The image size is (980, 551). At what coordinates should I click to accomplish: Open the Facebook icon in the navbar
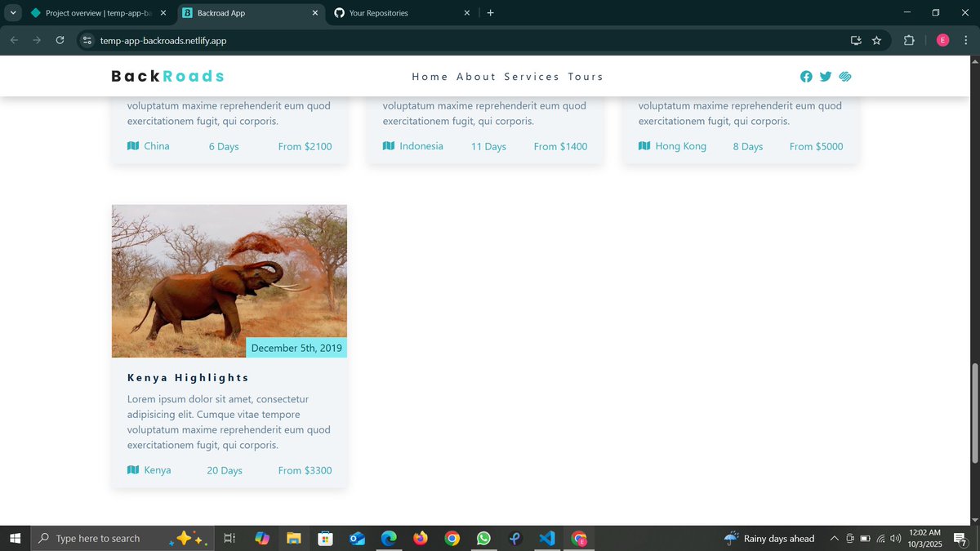point(806,77)
